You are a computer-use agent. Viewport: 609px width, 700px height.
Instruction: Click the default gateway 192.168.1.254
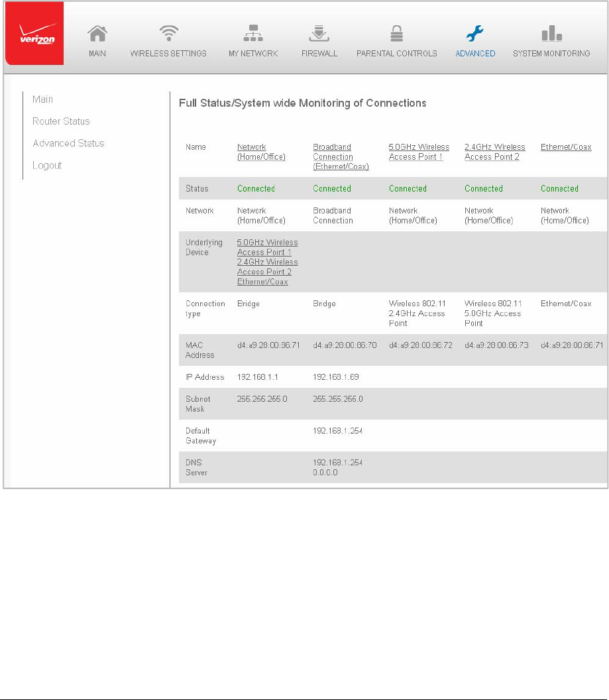(338, 431)
